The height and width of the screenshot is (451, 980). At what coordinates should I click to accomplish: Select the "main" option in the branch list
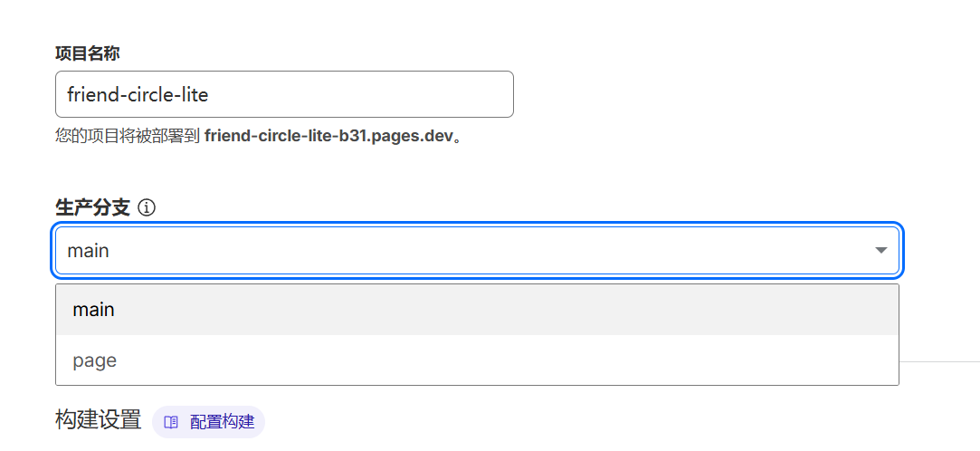tap(94, 310)
